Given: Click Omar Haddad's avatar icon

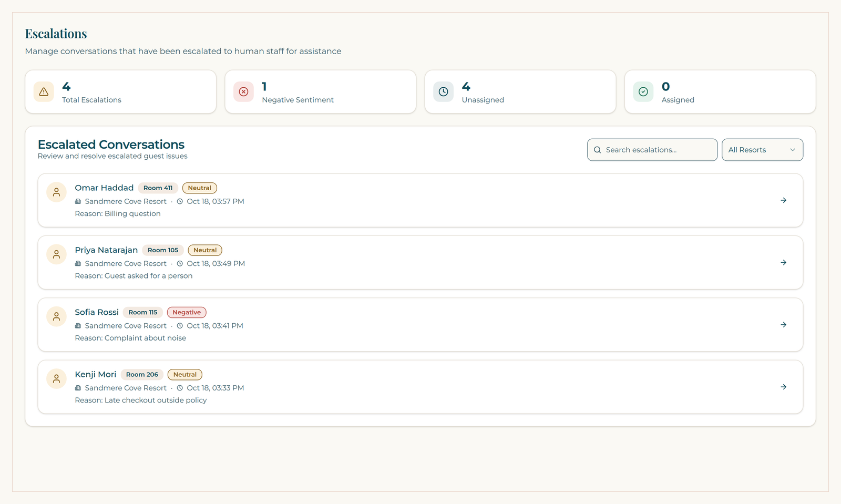Looking at the screenshot, I should pyautogui.click(x=56, y=192).
